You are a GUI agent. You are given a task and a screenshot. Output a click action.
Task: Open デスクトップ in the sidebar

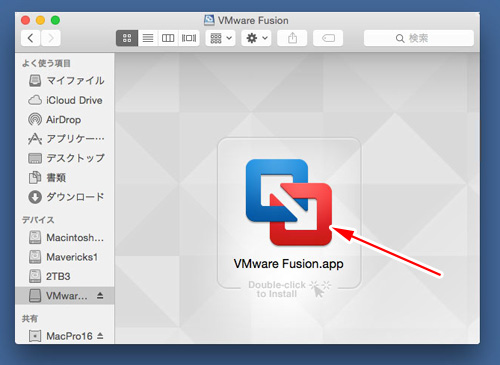pos(65,158)
